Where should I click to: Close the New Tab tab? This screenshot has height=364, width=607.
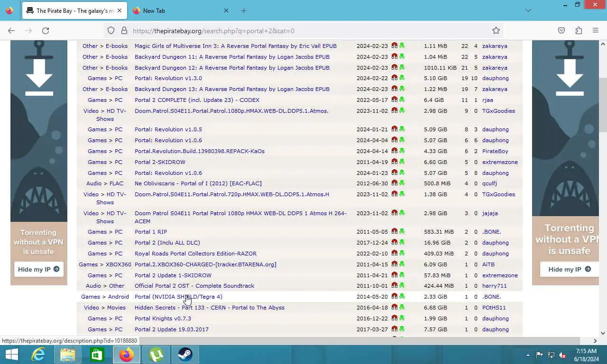tap(226, 10)
